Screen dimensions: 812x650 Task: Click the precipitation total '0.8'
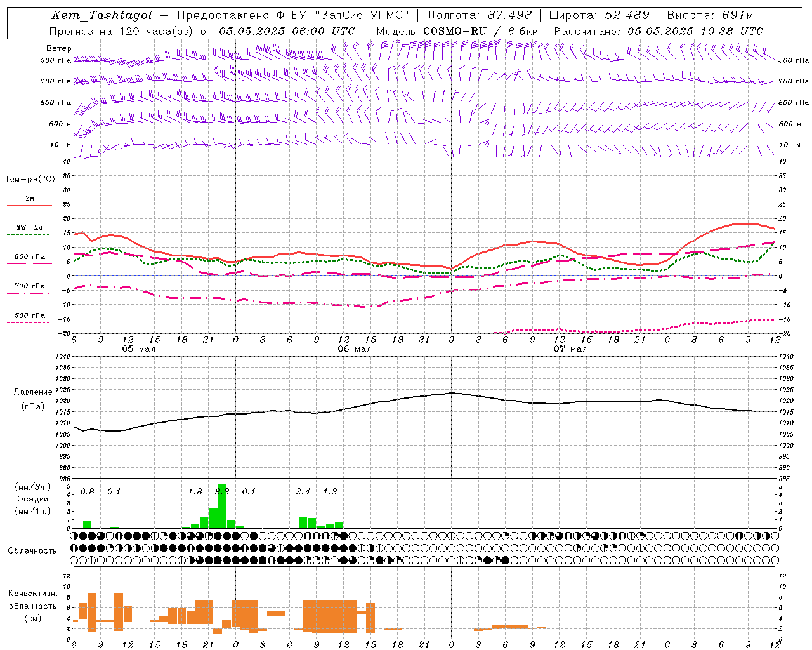point(88,492)
